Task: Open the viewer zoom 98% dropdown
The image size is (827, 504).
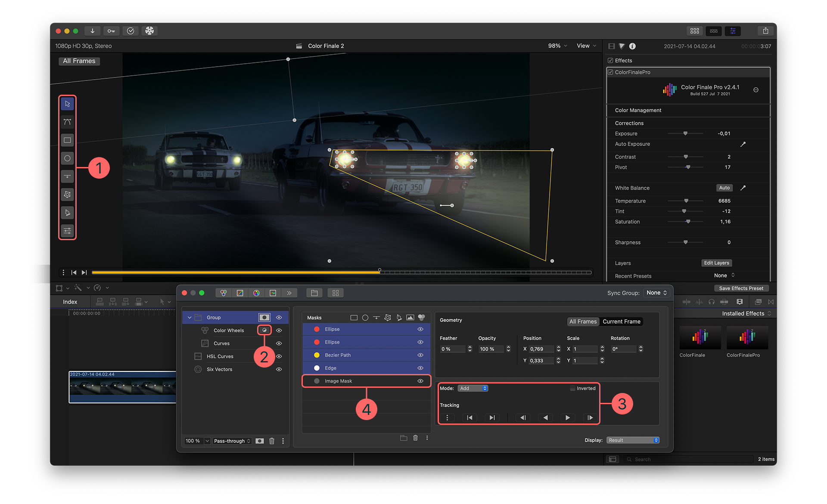Action: 557,46
